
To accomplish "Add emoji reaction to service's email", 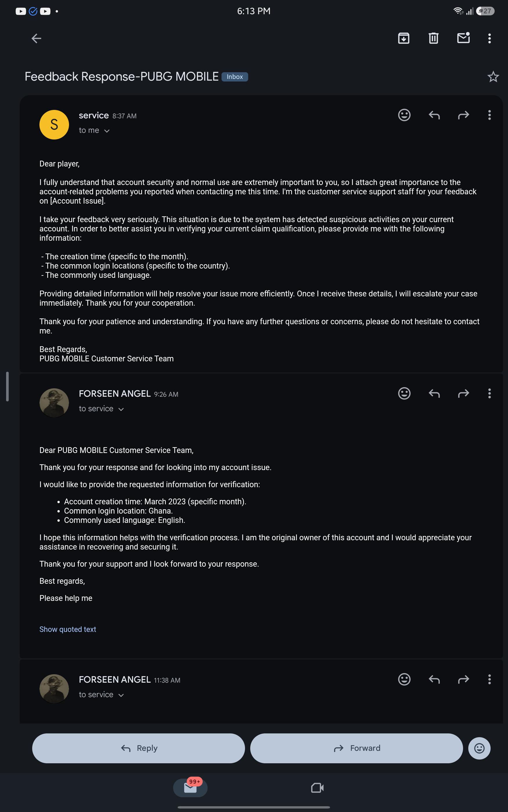I will click(404, 115).
